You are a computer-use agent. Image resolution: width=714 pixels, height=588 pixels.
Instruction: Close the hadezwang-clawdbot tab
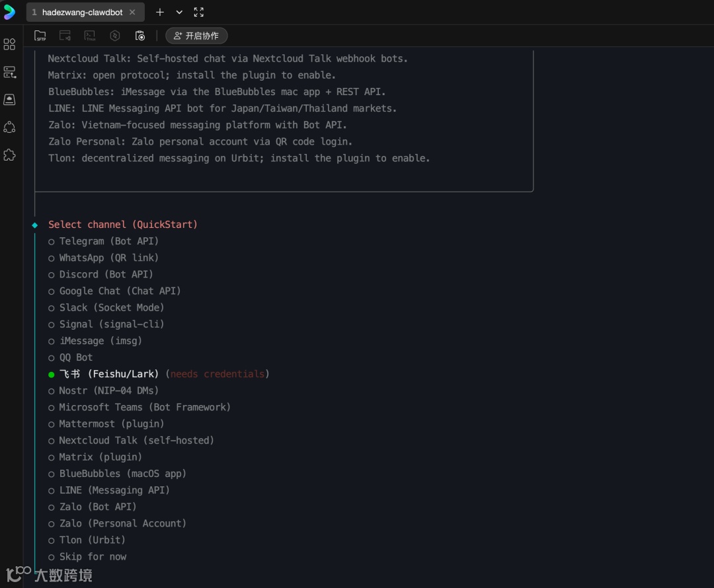tap(132, 13)
